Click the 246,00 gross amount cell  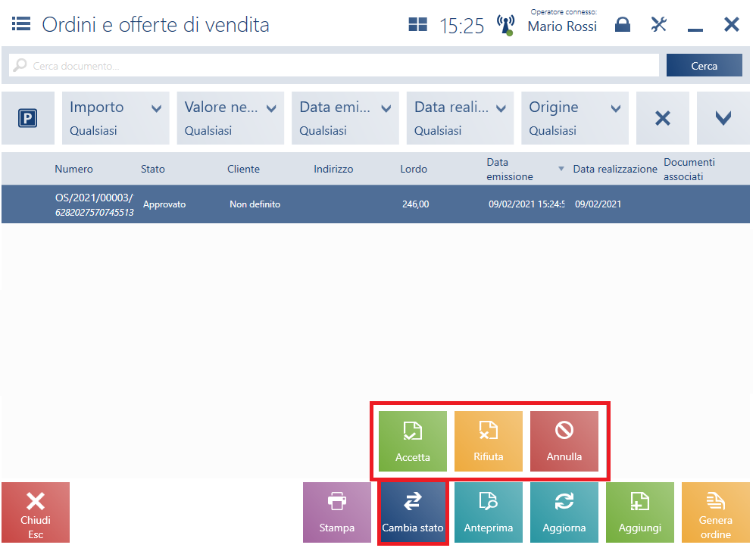tap(416, 204)
